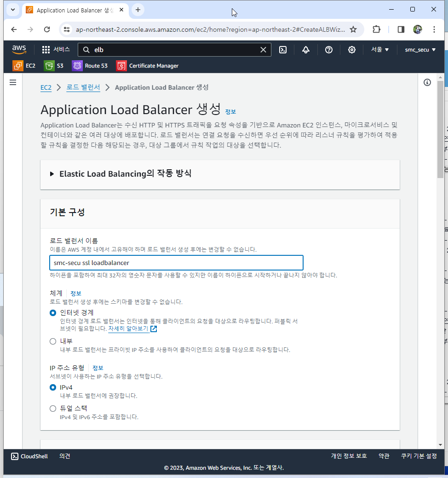Bookmark this page with the star icon
448x478 pixels.
(x=353, y=29)
